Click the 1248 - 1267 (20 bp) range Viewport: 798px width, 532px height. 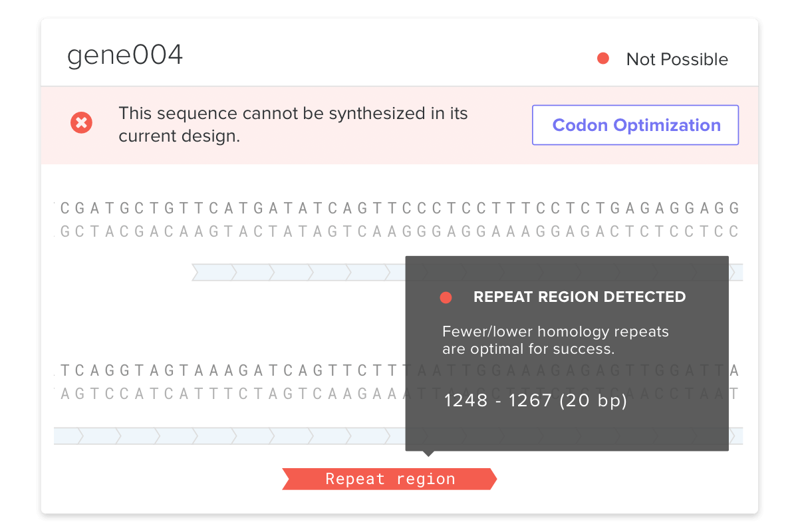point(535,400)
